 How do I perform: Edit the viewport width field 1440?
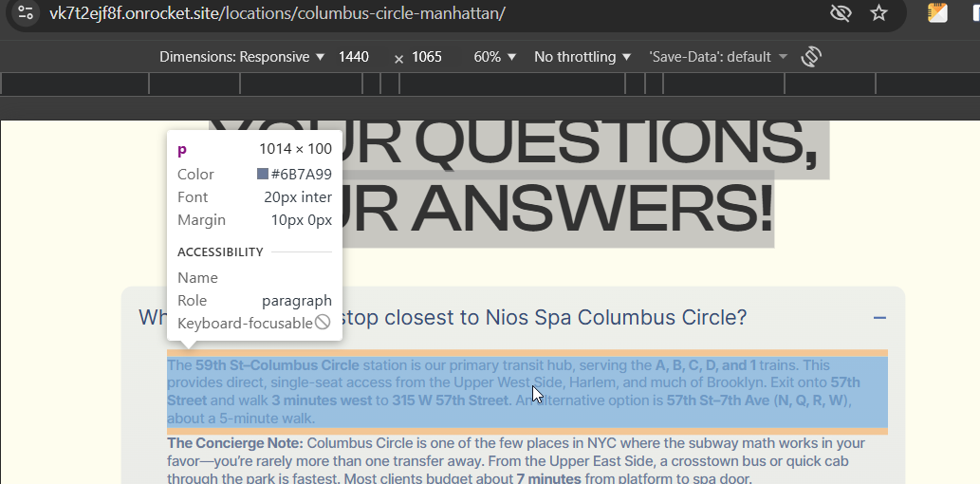coord(354,57)
